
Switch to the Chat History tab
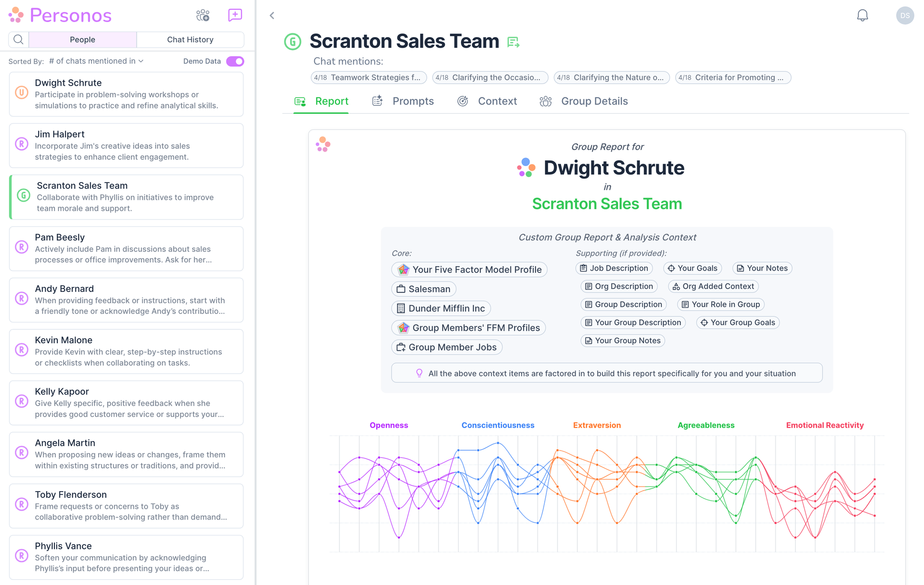pyautogui.click(x=190, y=39)
